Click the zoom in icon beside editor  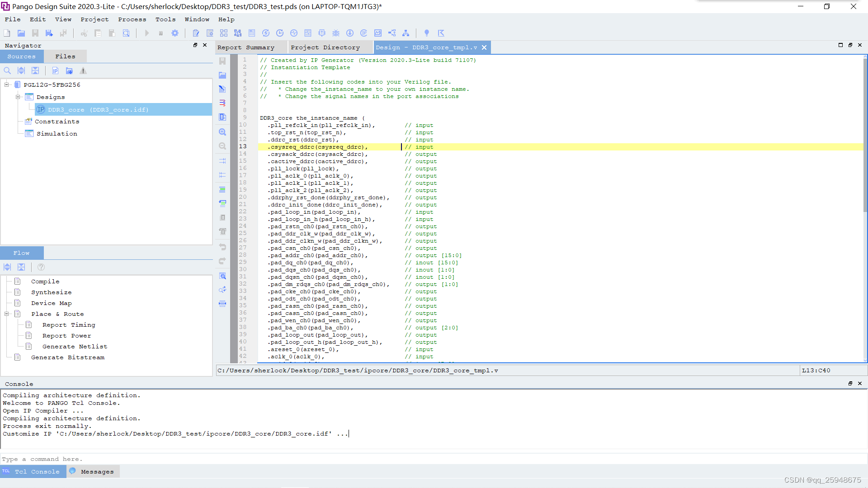pyautogui.click(x=222, y=132)
